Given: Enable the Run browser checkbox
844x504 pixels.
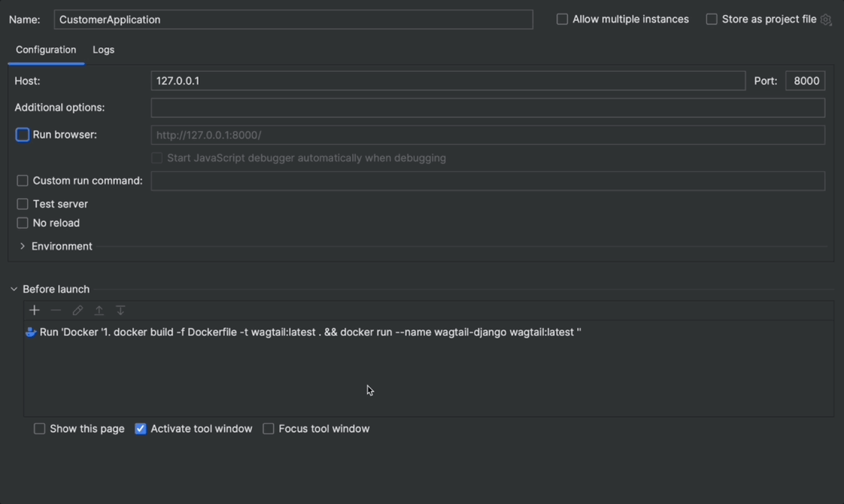Looking at the screenshot, I should tap(22, 135).
